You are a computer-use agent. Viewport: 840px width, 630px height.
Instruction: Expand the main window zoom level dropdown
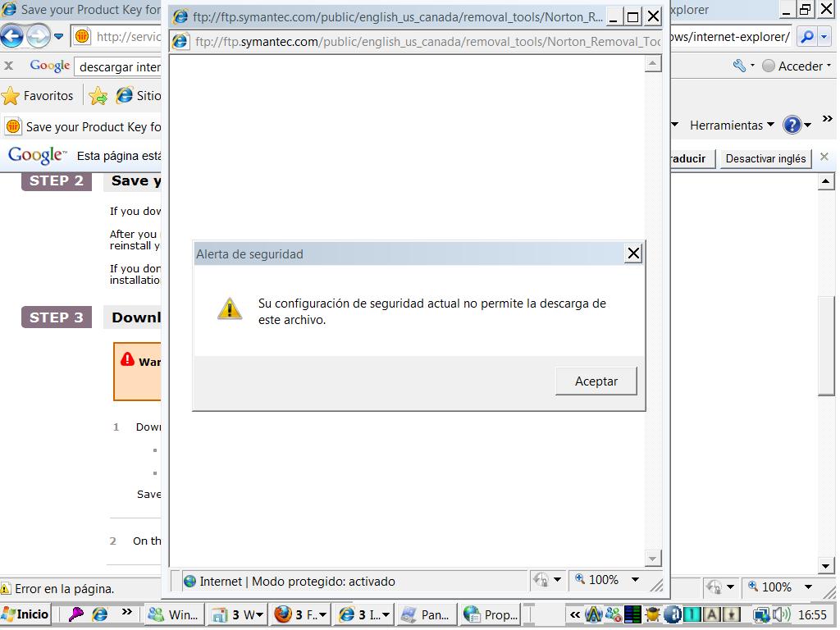(808, 587)
